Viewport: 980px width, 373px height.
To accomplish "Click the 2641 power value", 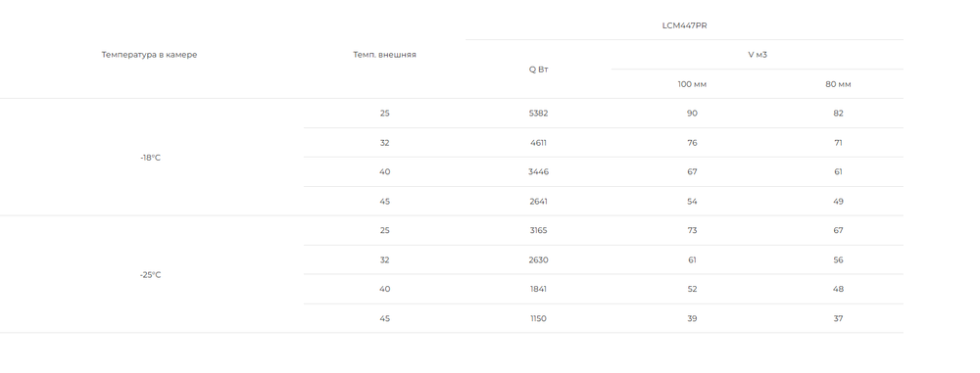I will (x=538, y=201).
